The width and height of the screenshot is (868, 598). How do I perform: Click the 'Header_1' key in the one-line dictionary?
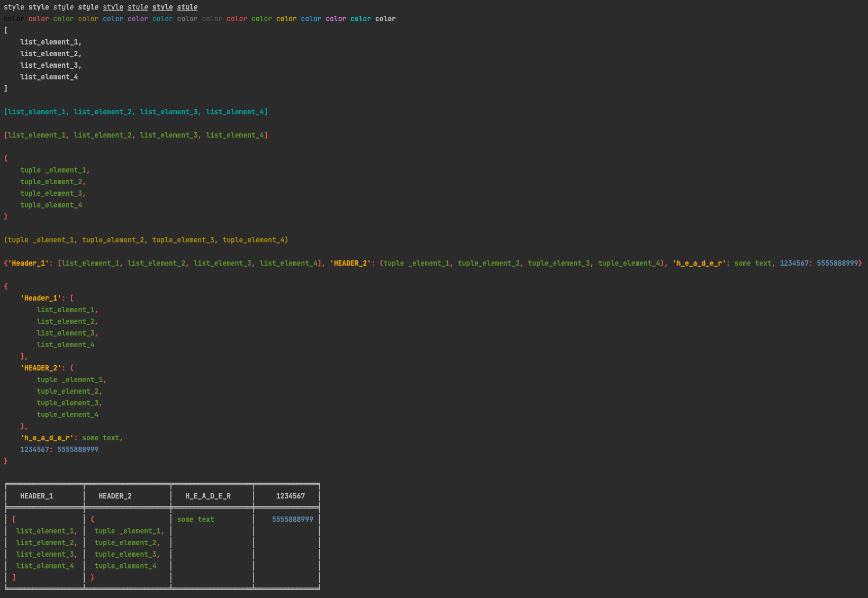pos(28,263)
